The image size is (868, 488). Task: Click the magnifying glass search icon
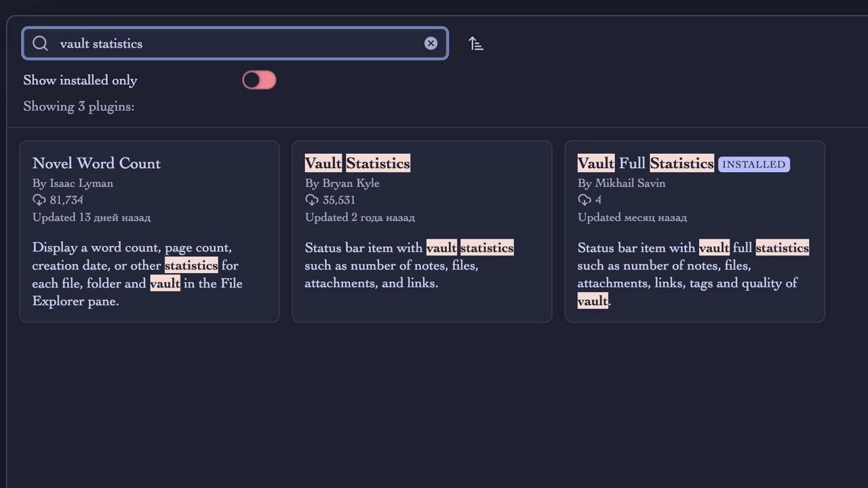[40, 43]
